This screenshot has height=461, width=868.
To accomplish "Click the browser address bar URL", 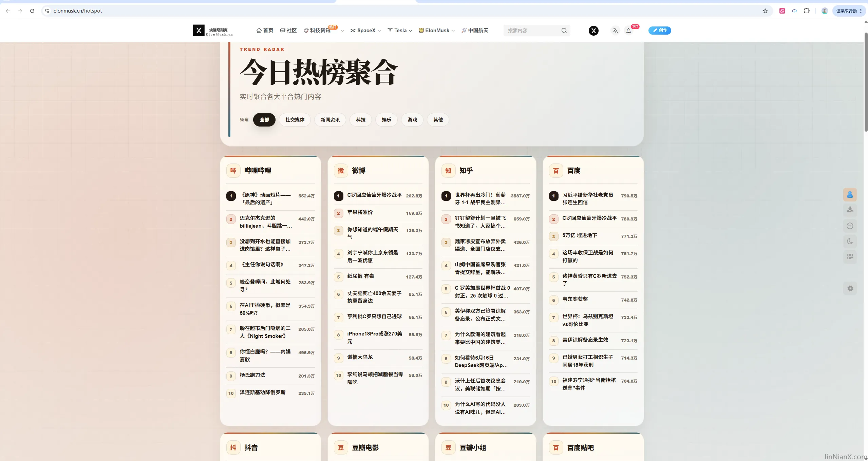I will click(78, 11).
